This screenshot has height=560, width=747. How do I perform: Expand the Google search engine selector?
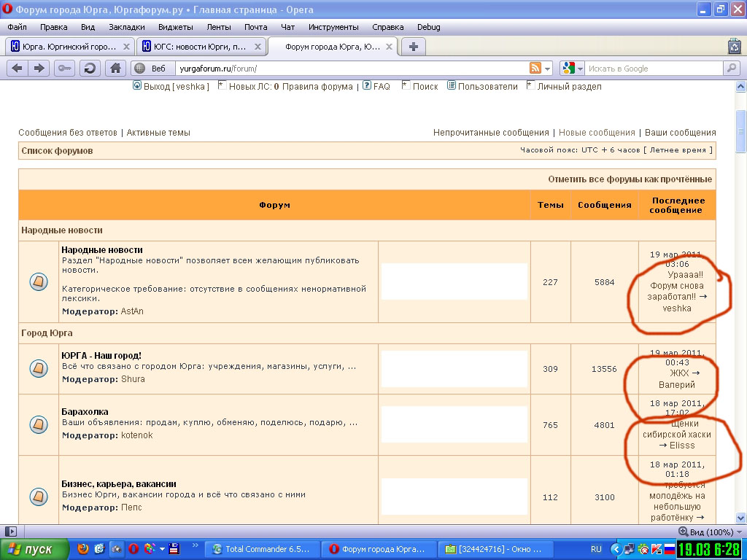pos(573,68)
